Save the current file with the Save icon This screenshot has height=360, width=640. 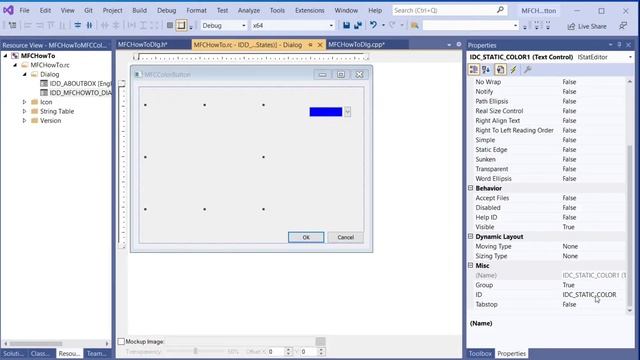346,25
